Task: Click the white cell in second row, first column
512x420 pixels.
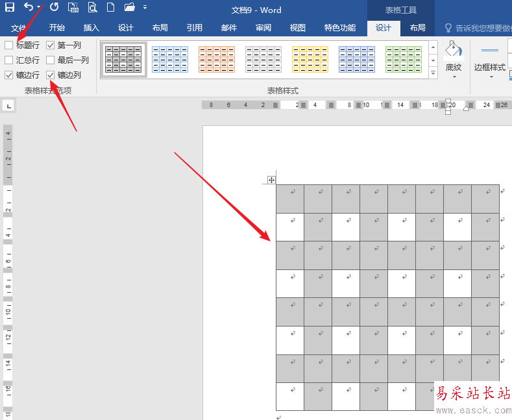Action: click(x=290, y=227)
